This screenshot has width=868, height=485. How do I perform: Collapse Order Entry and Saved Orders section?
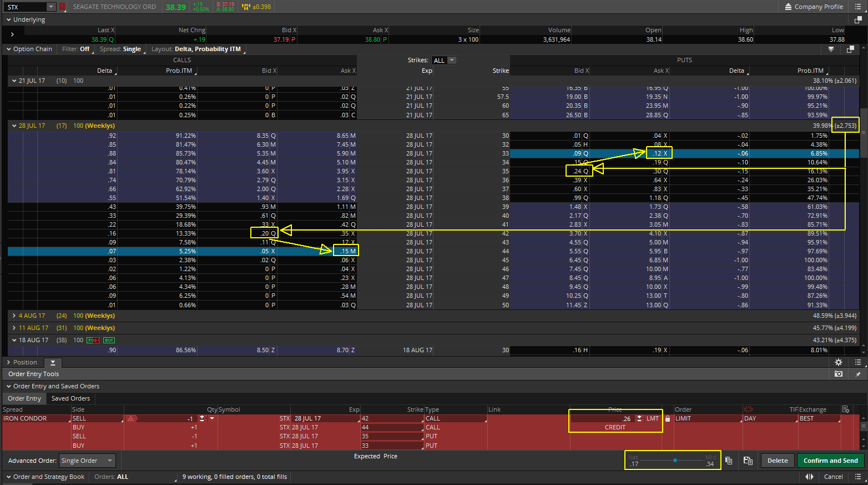click(9, 386)
